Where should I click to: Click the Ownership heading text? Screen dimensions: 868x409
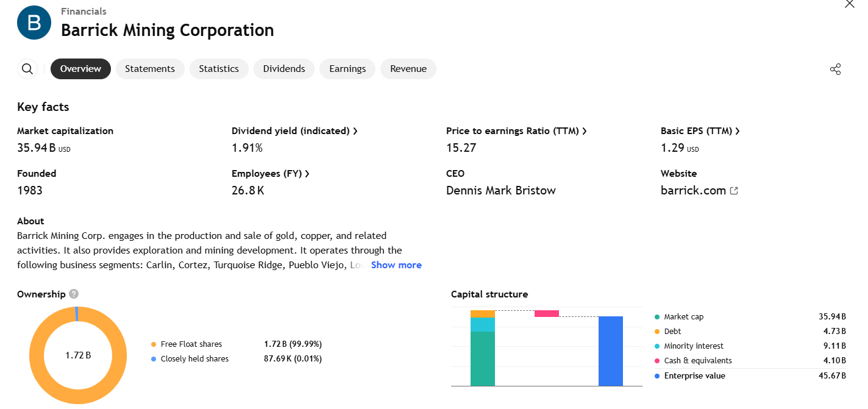[x=41, y=294]
